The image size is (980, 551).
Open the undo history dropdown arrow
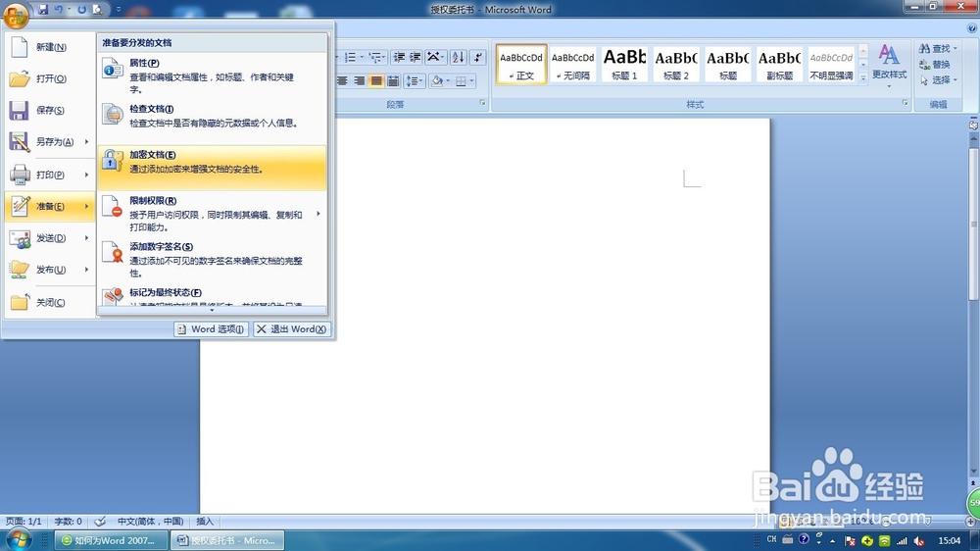(69, 10)
